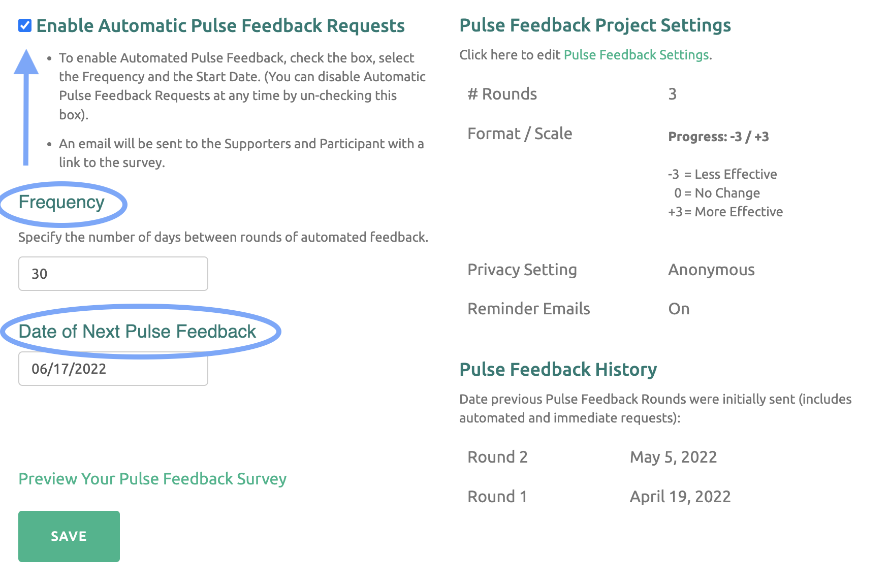The width and height of the screenshot is (889, 588).
Task: Click the Progress: -3 / +3 scale text
Action: click(x=718, y=137)
